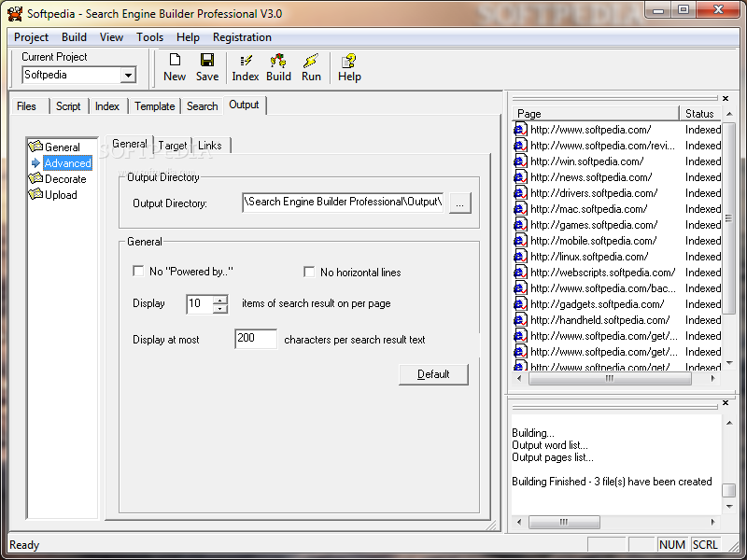
Task: Switch to the Output tab
Action: coord(244,105)
